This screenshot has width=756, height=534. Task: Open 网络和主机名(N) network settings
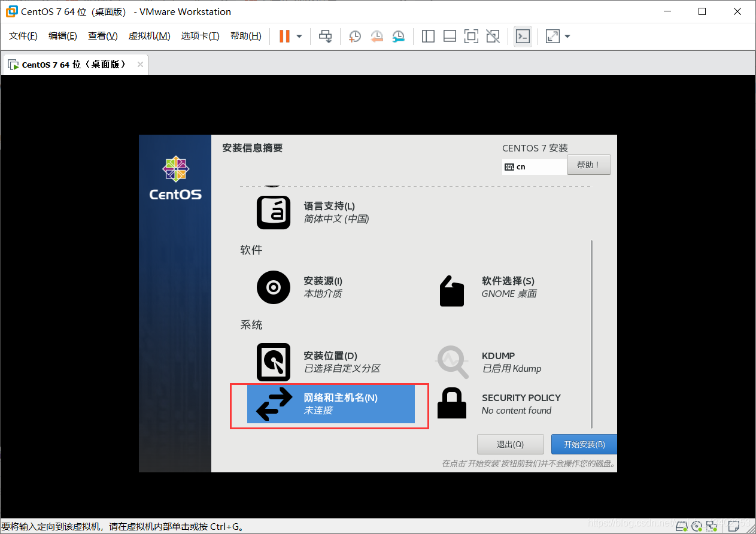331,404
